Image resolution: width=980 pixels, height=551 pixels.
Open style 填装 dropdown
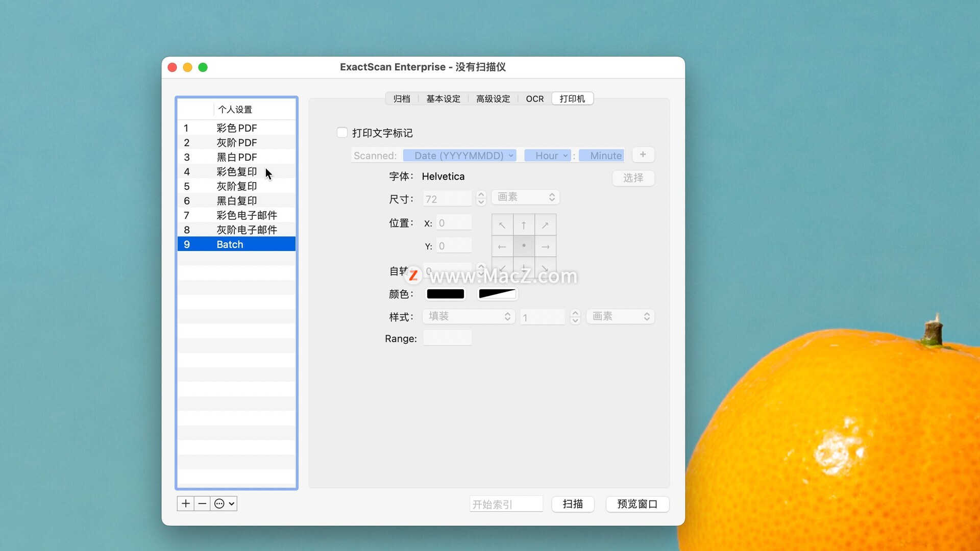click(469, 316)
